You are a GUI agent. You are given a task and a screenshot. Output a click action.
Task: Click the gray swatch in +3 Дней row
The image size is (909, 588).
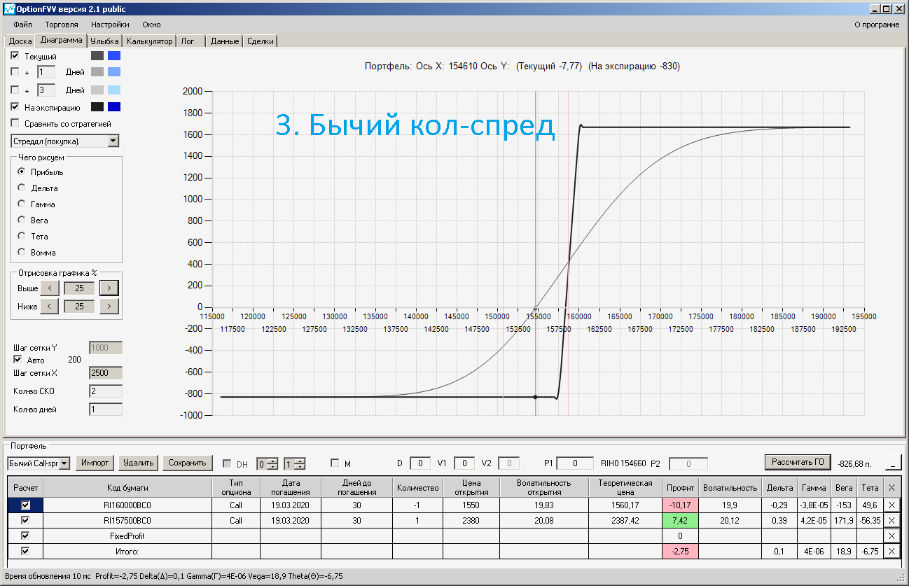pos(97,90)
